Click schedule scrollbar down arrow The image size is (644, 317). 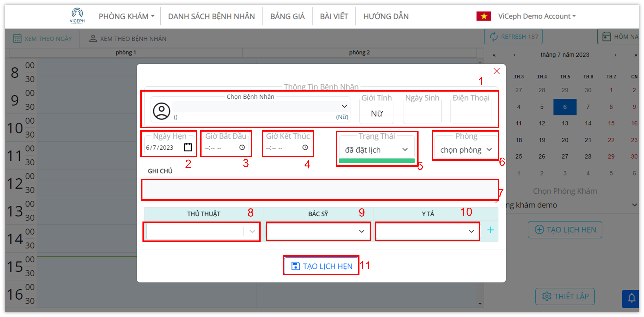coord(480,304)
